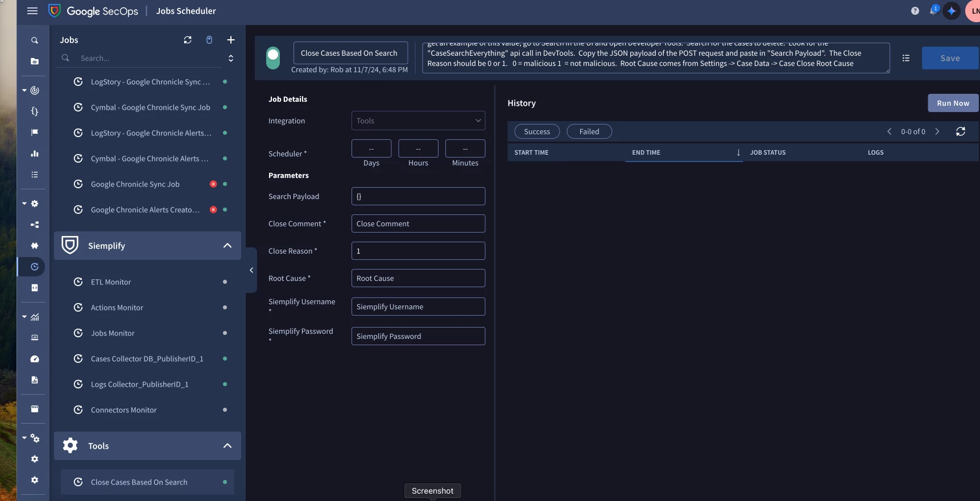Expand the sidebar section with double gears
This screenshot has height=501, width=980.
24,438
